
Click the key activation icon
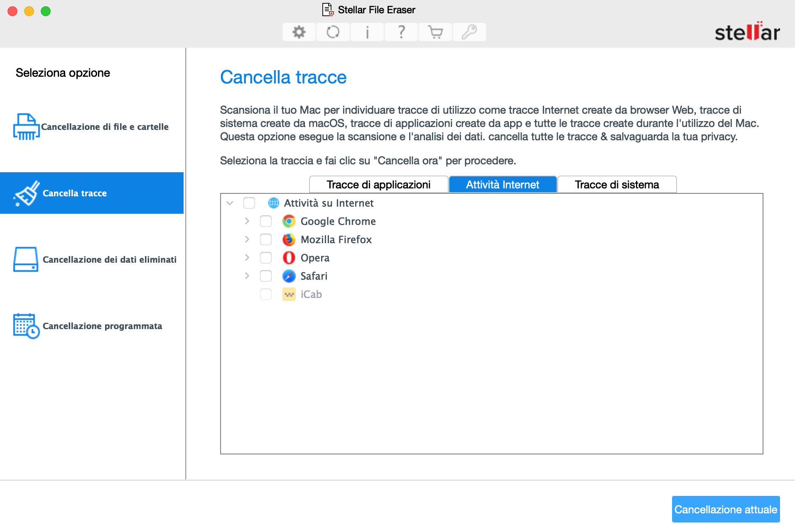point(469,32)
